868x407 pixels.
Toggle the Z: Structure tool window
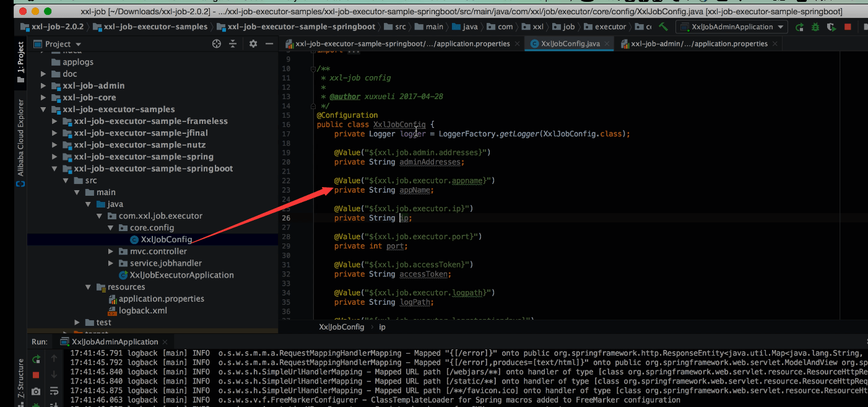click(20, 377)
